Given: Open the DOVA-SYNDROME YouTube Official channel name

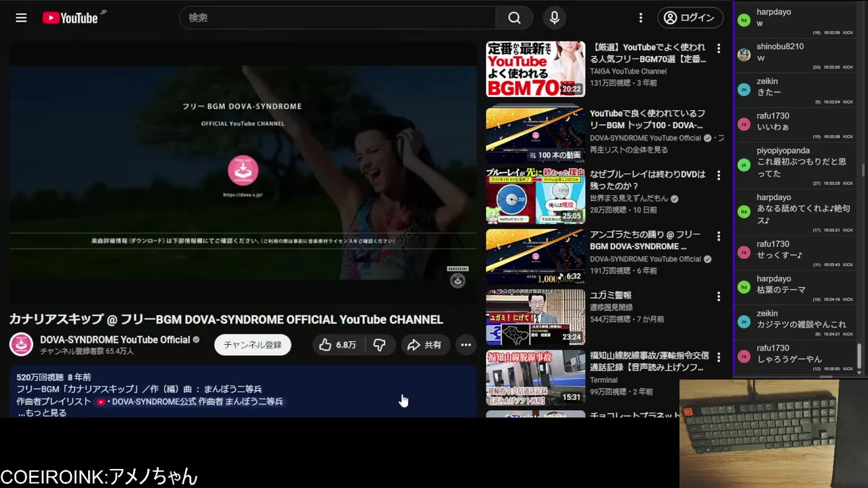Looking at the screenshot, I should coord(115,340).
